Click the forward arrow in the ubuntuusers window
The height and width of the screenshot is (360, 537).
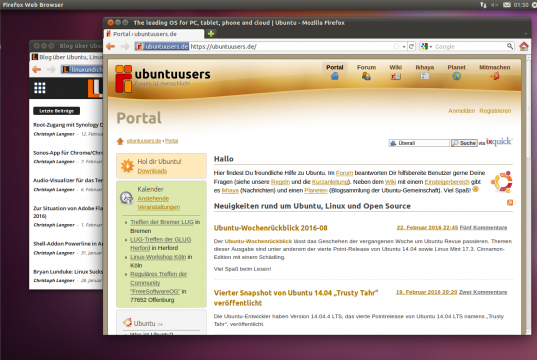point(125,46)
